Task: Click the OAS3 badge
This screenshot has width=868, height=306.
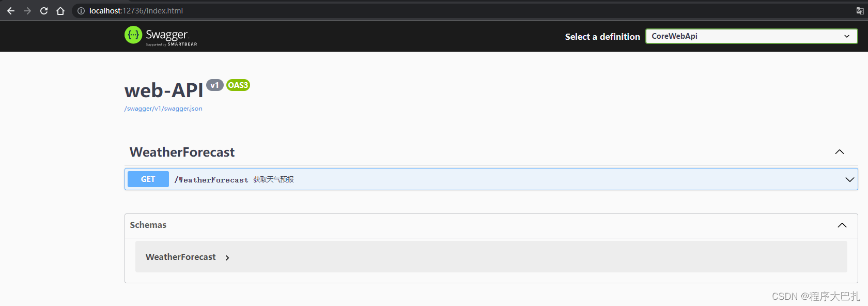Action: (238, 85)
